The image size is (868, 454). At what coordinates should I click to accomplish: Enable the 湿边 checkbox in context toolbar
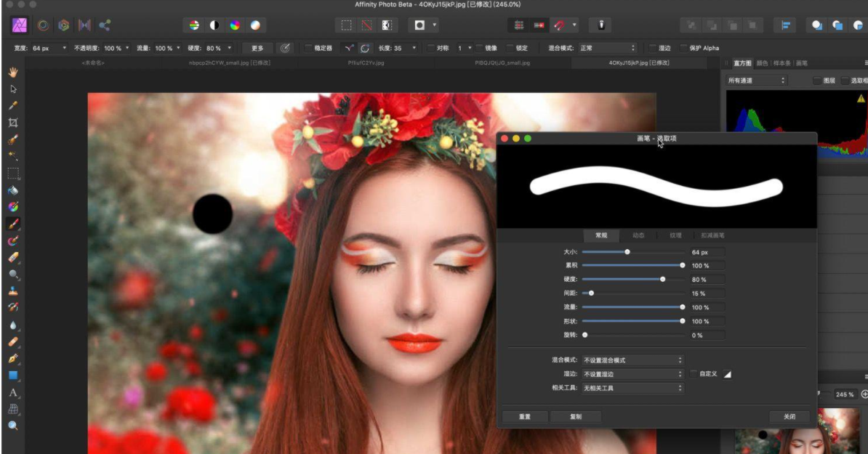(653, 48)
